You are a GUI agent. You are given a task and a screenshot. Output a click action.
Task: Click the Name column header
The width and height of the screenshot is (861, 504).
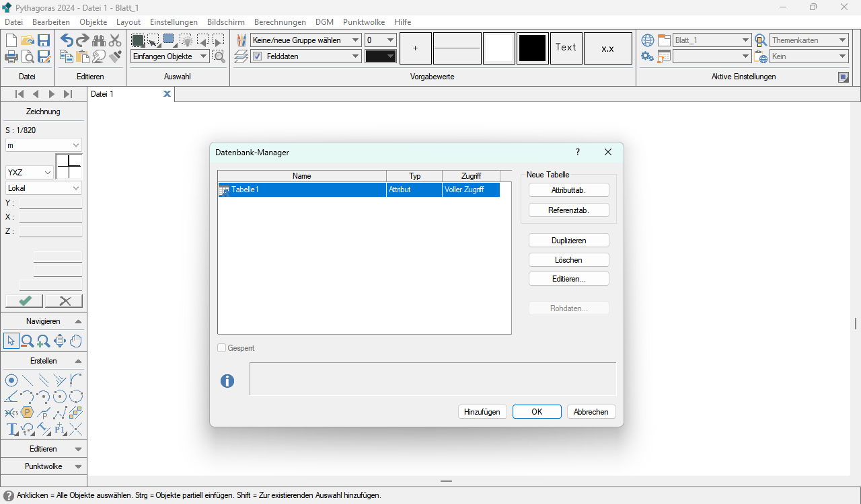tap(302, 176)
